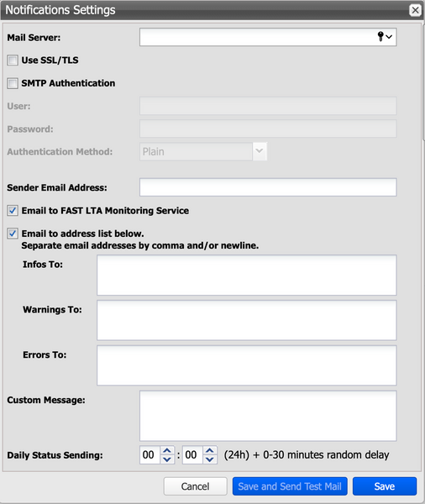This screenshot has width=425, height=504.
Task: Enable SMTP Authentication checkbox
Action: tap(13, 83)
